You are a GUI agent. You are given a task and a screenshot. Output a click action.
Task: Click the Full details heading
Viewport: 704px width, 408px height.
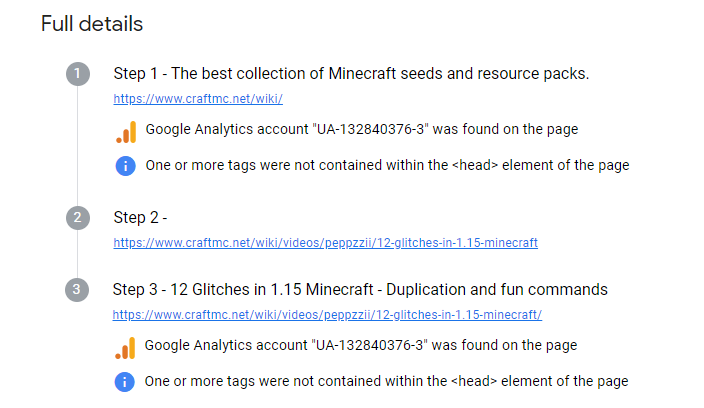point(92,24)
